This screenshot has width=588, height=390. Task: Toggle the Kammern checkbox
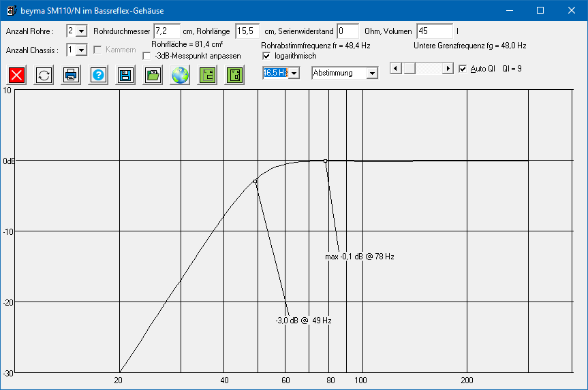click(97, 50)
